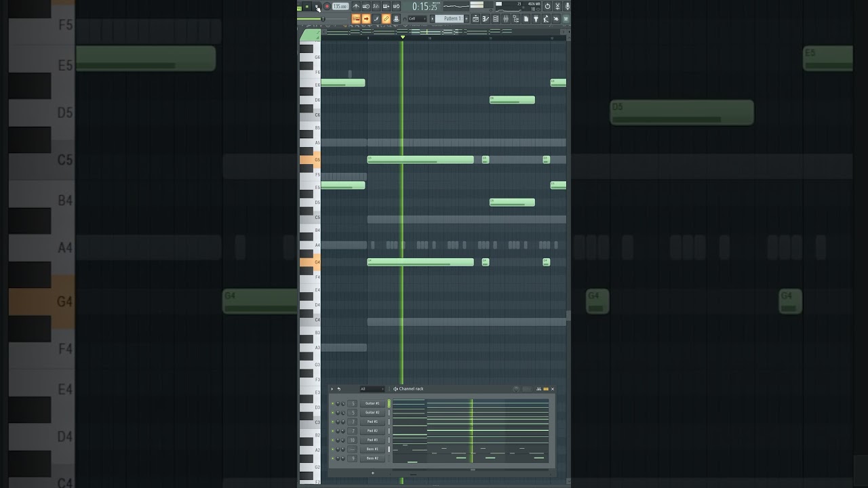Mute the Pad #3 channel LED
The image size is (868, 488).
333,440
